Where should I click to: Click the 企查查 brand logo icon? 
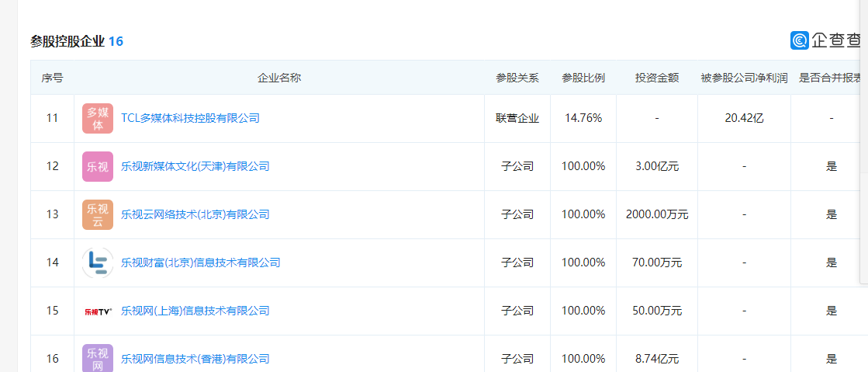pyautogui.click(x=800, y=40)
